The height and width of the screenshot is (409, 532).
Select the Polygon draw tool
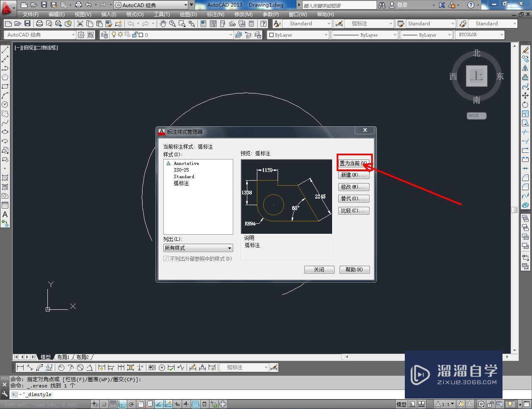click(5, 77)
